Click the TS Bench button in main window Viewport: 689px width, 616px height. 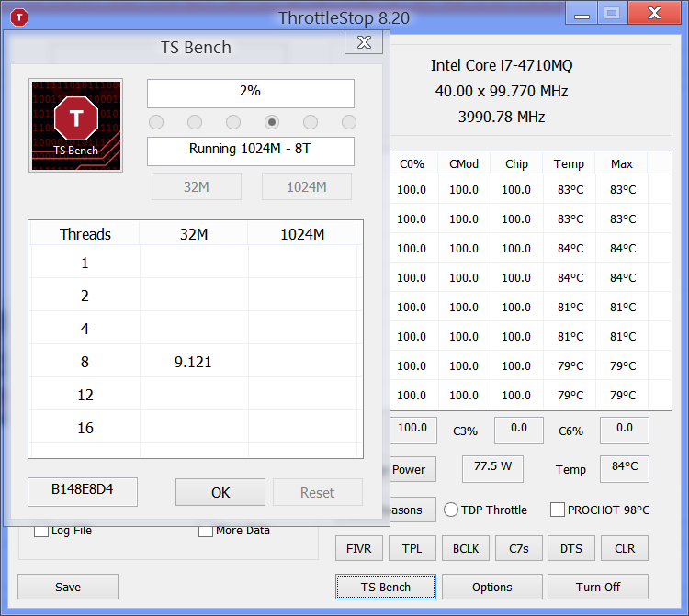(386, 587)
